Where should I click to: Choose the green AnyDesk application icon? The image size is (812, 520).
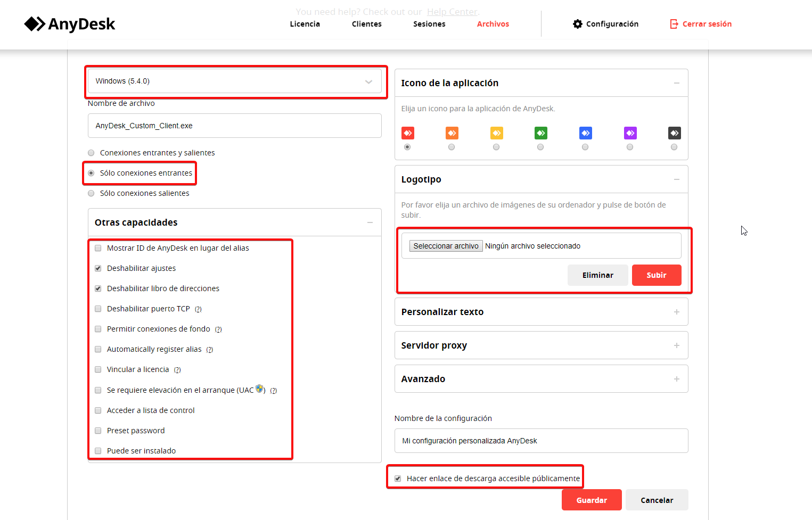541,133
